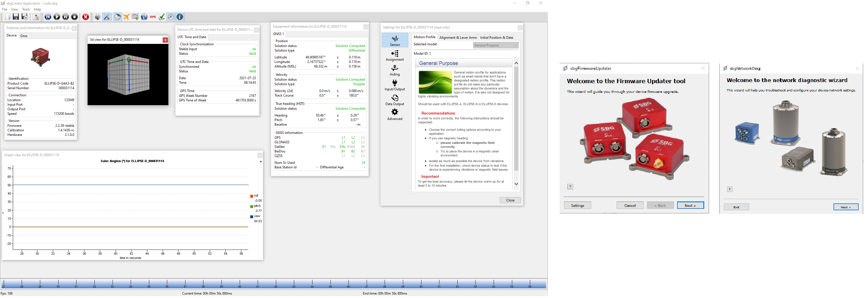
Task: Click the Latitude value 48.90995187°
Action: pyautogui.click(x=315, y=58)
